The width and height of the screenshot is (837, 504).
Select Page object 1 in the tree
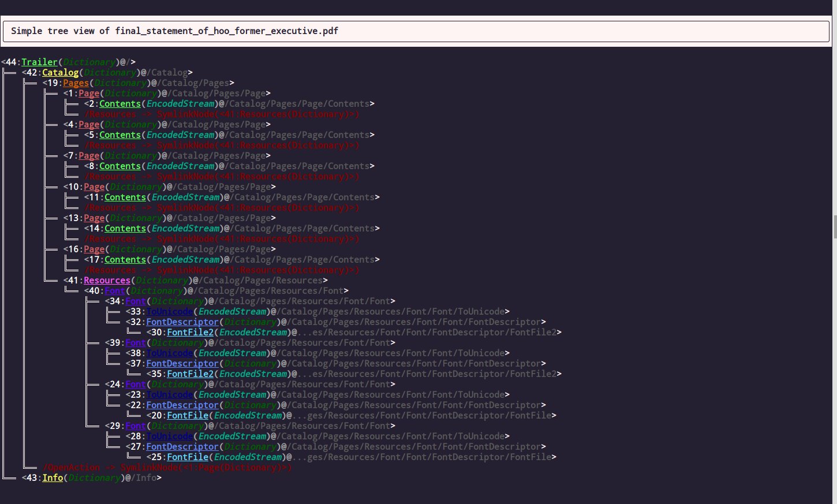coord(89,93)
